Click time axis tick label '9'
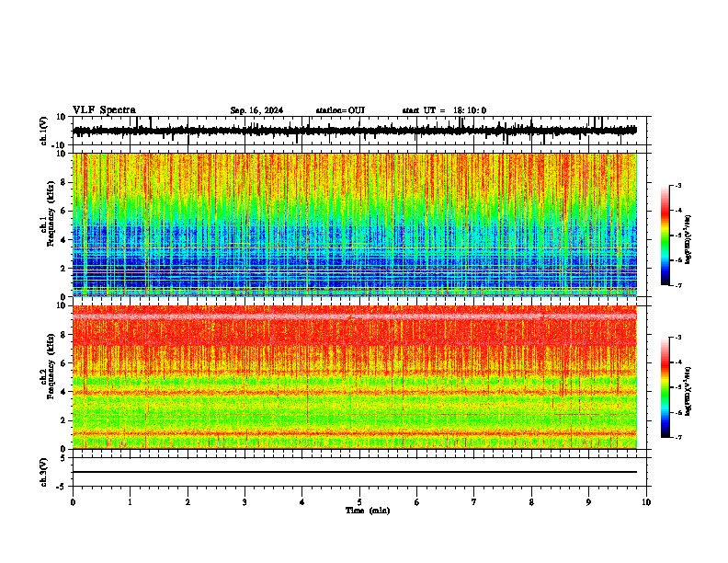 tap(588, 502)
